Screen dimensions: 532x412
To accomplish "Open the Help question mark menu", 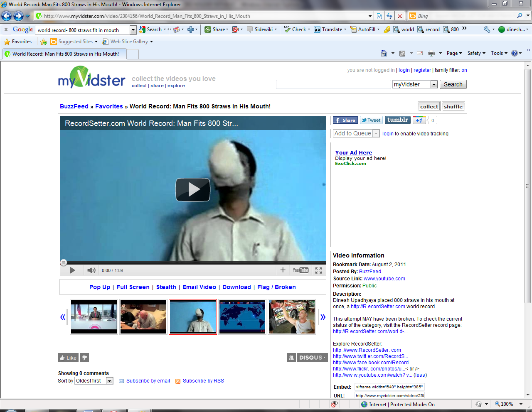I will [x=516, y=53].
